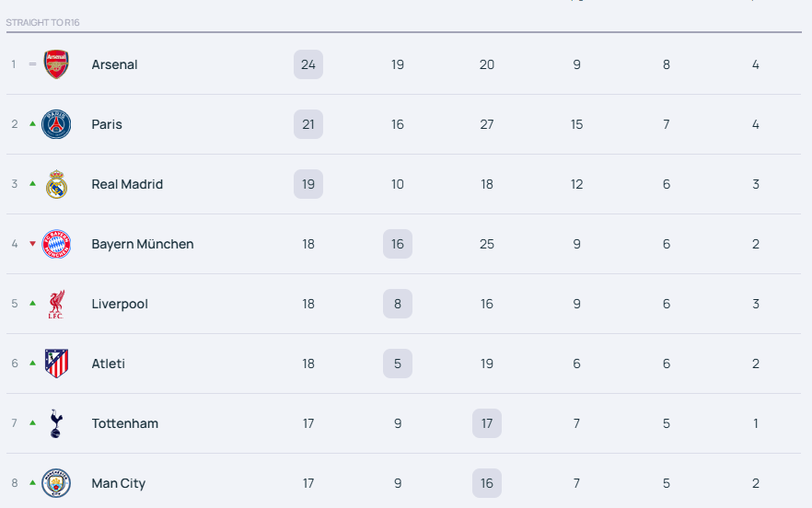Click the Paris Saint-Germain crest
This screenshot has width=812, height=508.
click(x=56, y=124)
